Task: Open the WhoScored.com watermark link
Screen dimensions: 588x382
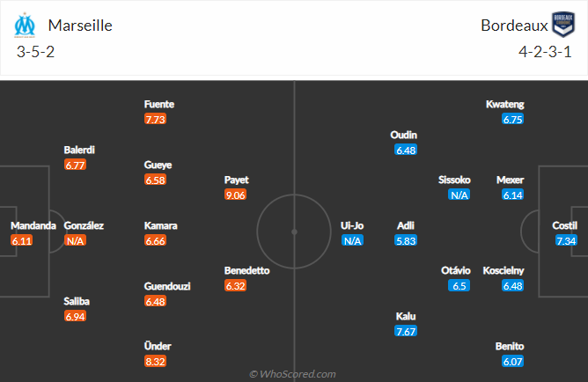Action: [x=293, y=374]
